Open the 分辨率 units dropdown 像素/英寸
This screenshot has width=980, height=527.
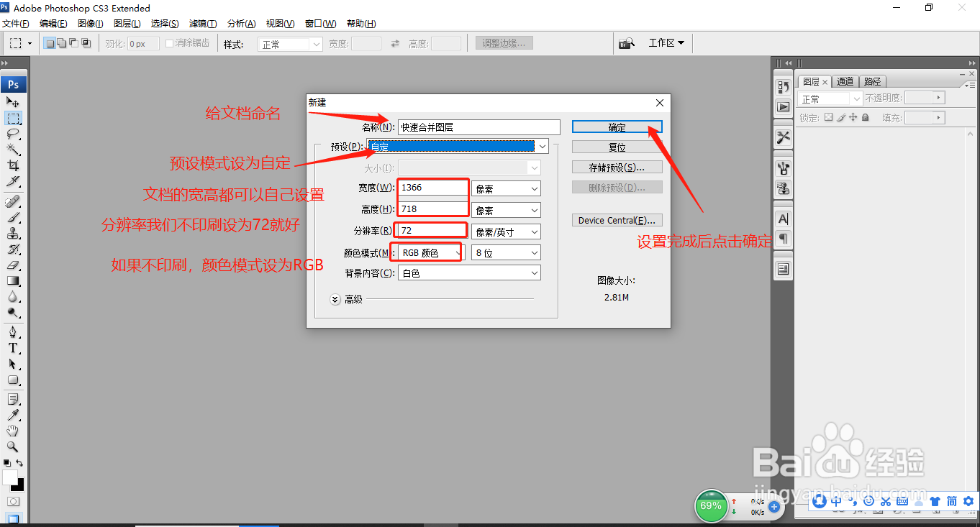coord(506,231)
